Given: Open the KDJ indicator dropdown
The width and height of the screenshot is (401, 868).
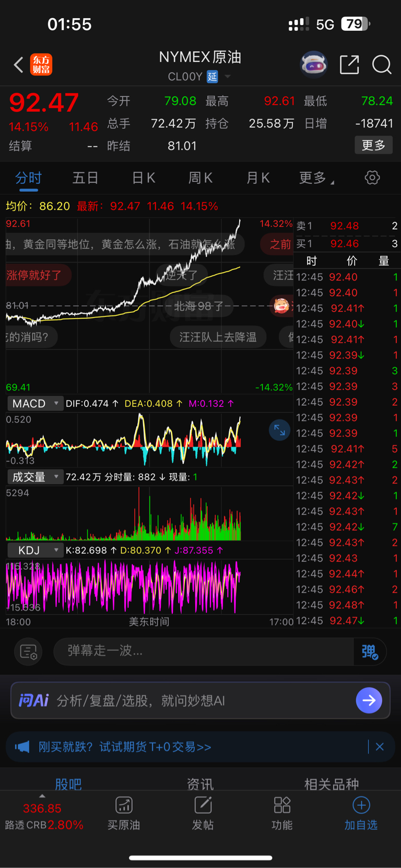Looking at the screenshot, I should pyautogui.click(x=34, y=550).
